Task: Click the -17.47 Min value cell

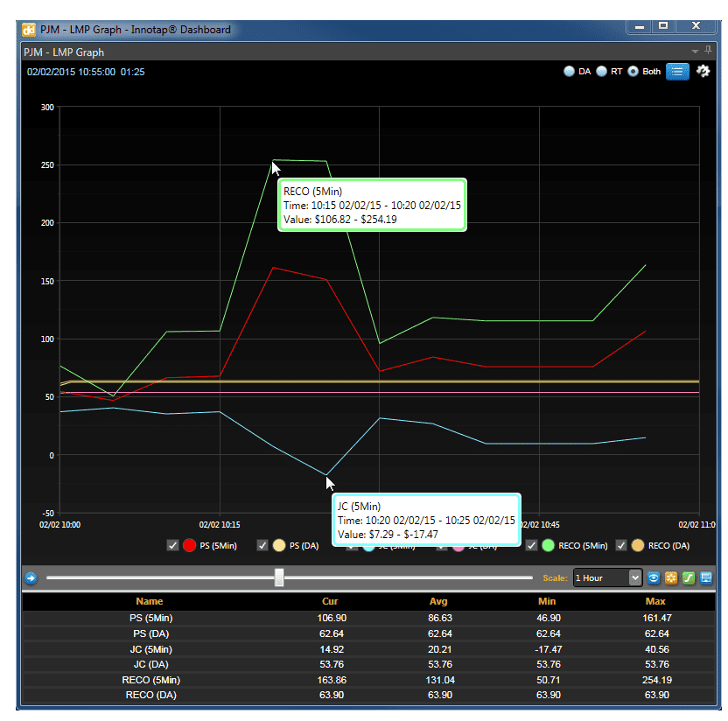Action: tap(549, 649)
